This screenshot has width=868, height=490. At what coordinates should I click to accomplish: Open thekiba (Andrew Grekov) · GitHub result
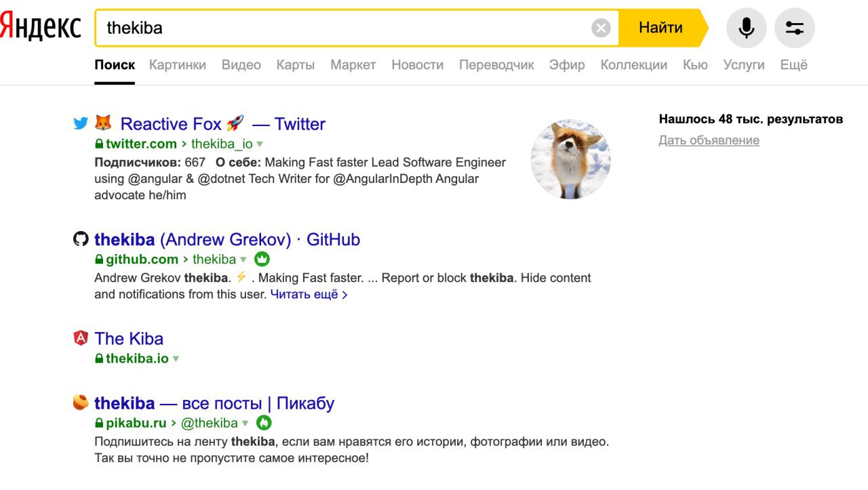(227, 239)
